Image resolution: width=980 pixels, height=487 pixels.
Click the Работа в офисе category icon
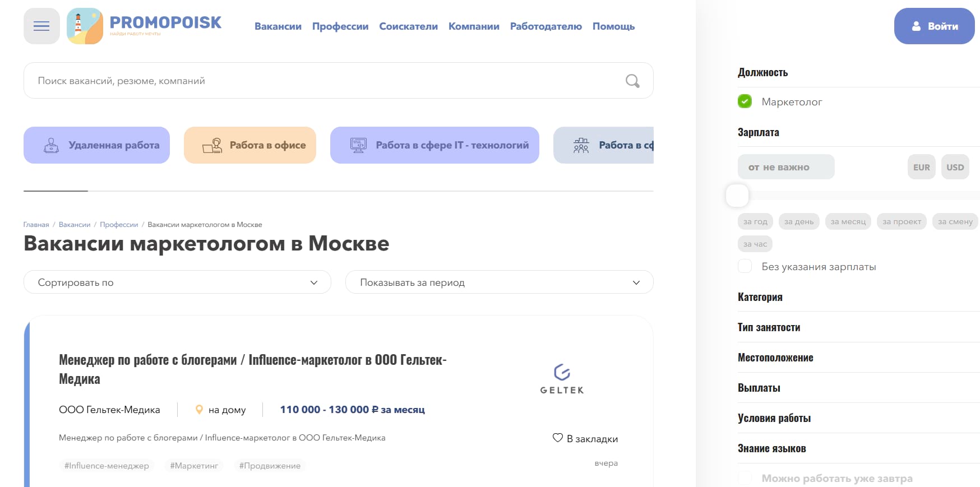click(x=212, y=146)
